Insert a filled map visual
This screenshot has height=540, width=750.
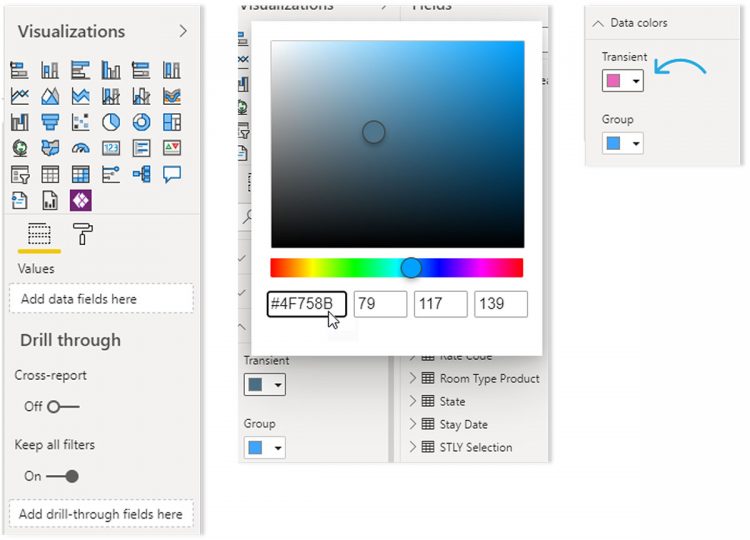(x=50, y=148)
